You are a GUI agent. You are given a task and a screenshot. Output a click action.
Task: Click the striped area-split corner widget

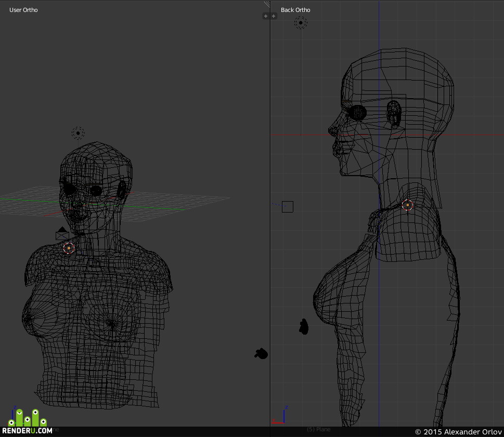click(x=267, y=4)
